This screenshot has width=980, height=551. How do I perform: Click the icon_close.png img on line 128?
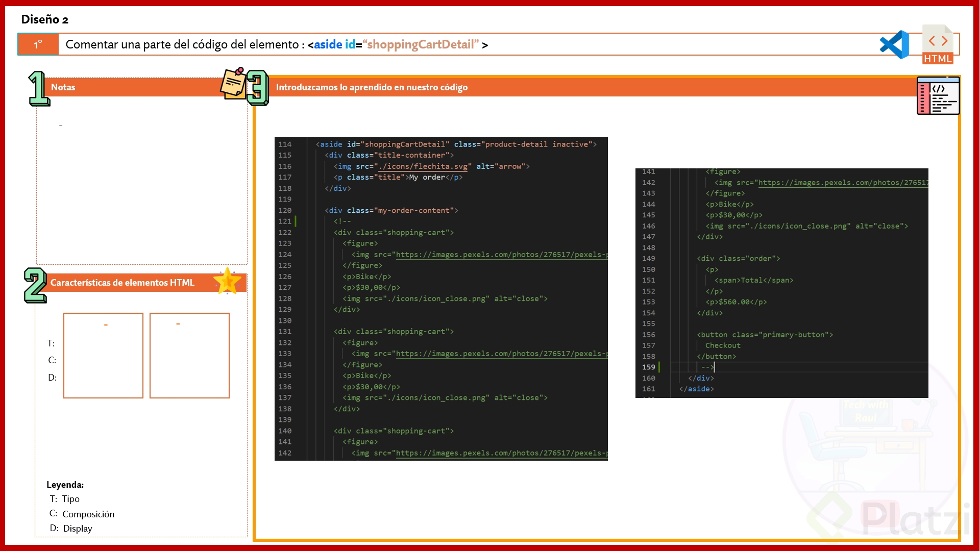(445, 298)
